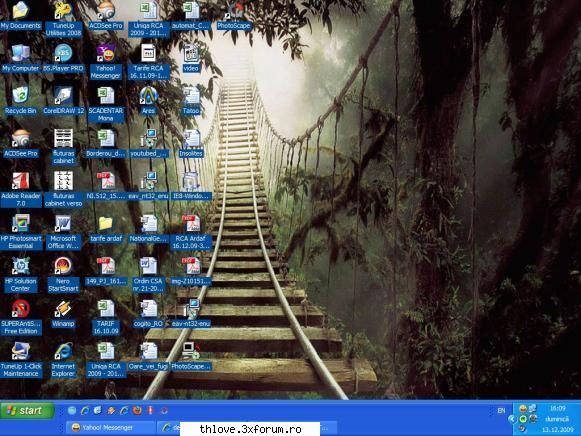
Task: Launch the Ares shortcut
Action: click(x=149, y=100)
